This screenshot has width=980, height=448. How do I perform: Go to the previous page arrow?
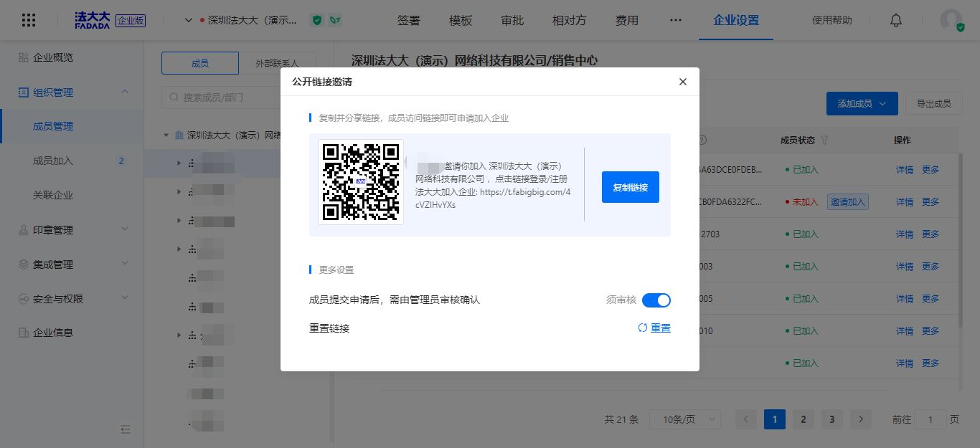pos(746,419)
